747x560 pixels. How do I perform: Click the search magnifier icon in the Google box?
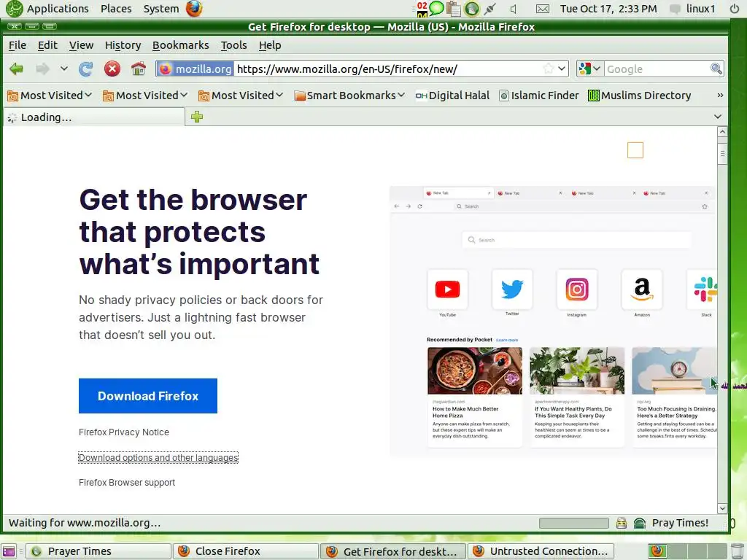pos(716,69)
